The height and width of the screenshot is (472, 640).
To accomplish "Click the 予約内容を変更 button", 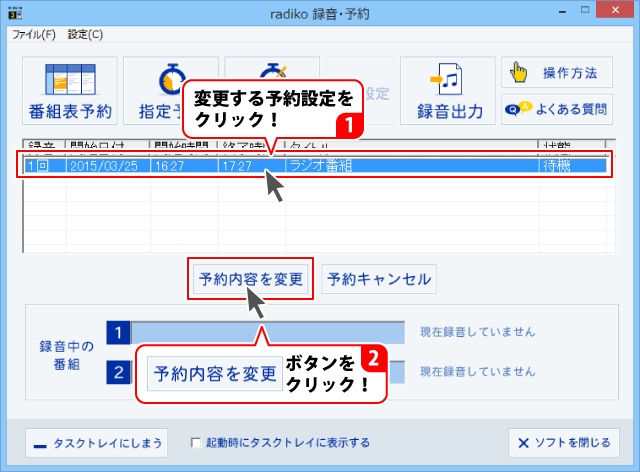I will click(251, 279).
